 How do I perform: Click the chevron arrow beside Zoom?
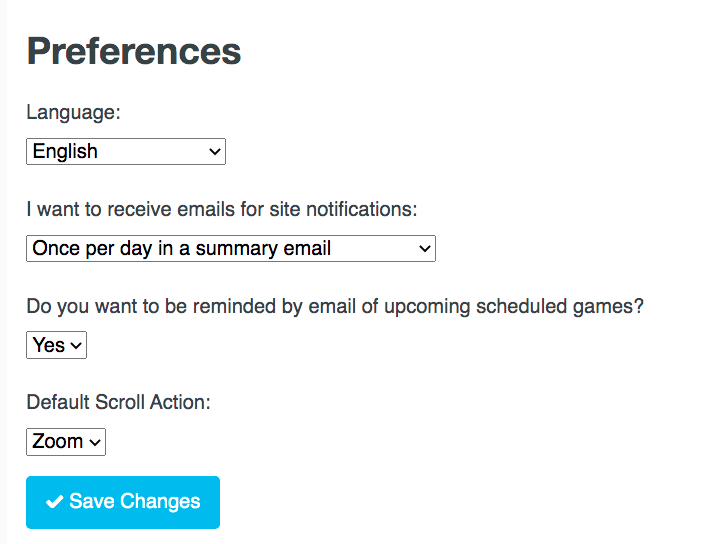click(95, 442)
